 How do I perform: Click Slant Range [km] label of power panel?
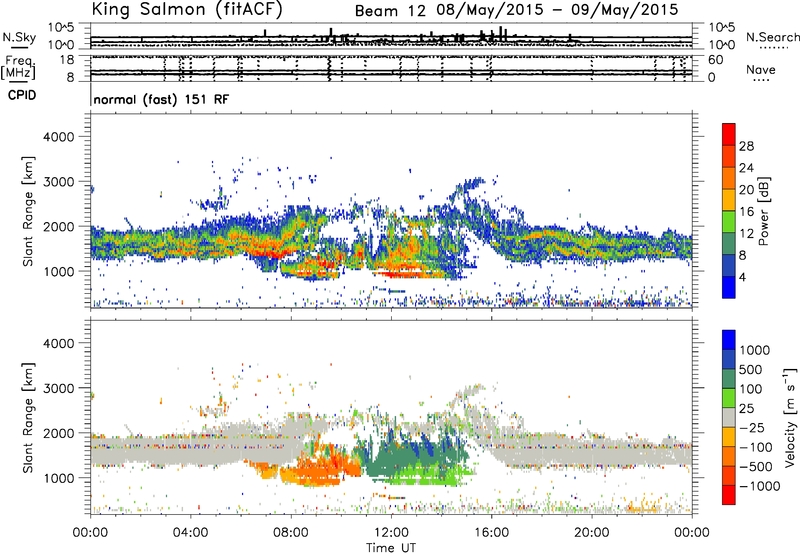[28, 211]
